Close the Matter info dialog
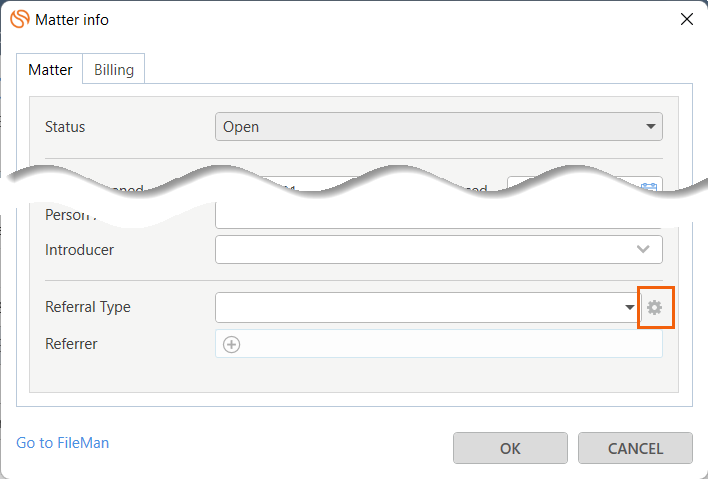Viewport: 708px width, 479px height. (x=686, y=19)
